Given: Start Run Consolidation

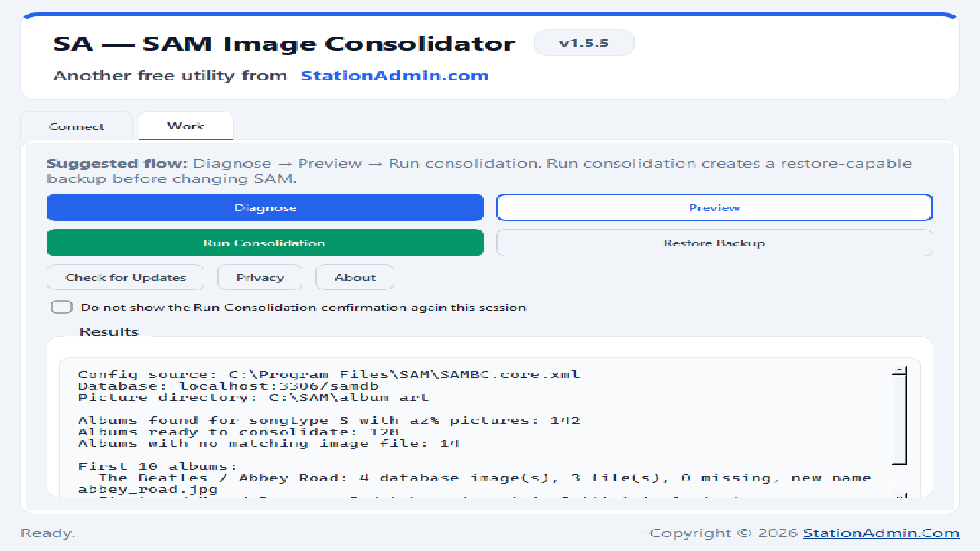Looking at the screenshot, I should [x=265, y=243].
